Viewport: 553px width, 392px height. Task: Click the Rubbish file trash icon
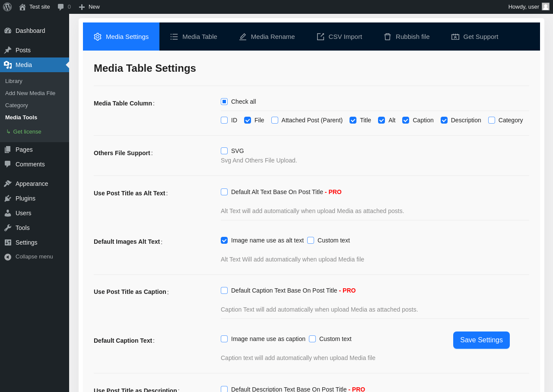[388, 37]
